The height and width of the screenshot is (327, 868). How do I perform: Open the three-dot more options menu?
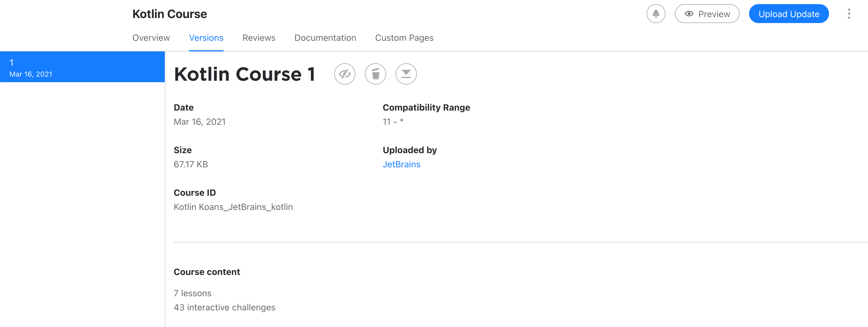click(x=849, y=14)
